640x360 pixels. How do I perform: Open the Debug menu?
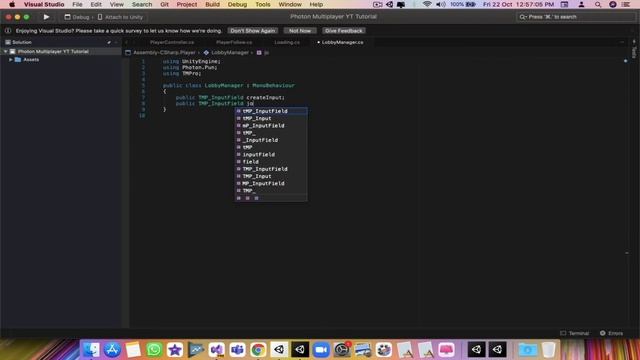[x=237, y=4]
